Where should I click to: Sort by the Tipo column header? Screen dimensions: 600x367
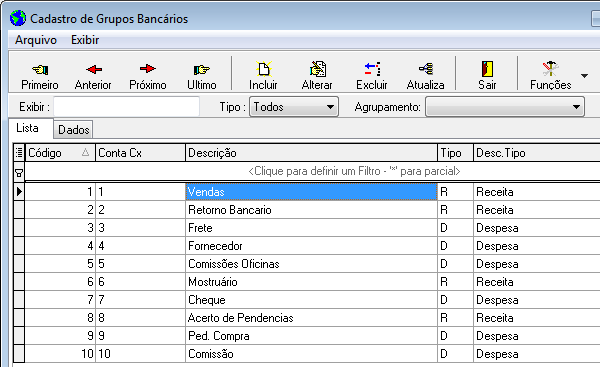[455, 153]
